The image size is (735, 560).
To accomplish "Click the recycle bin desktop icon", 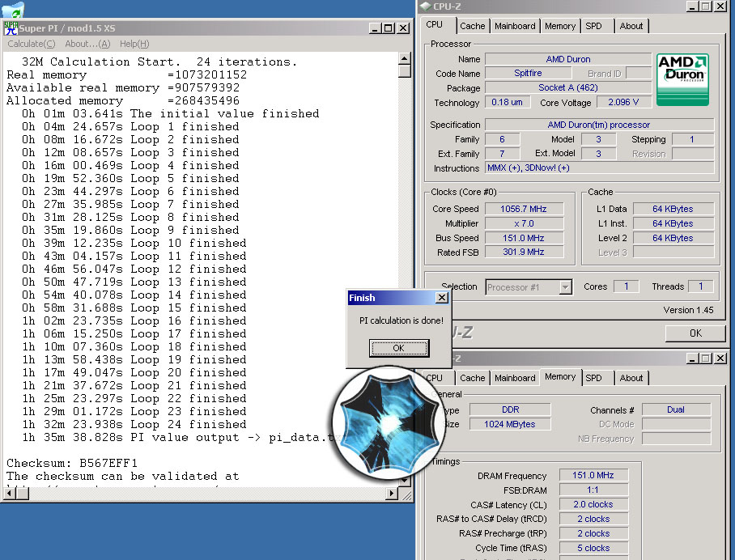I will 13,9.
